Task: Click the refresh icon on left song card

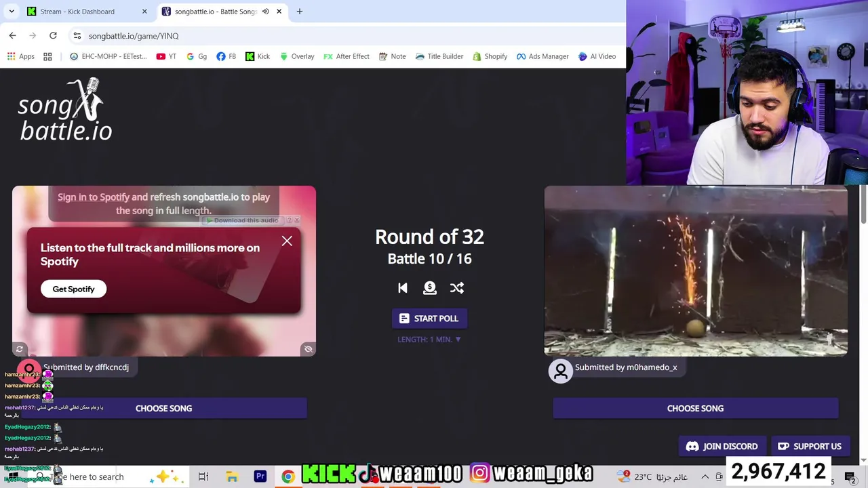Action: tap(20, 349)
